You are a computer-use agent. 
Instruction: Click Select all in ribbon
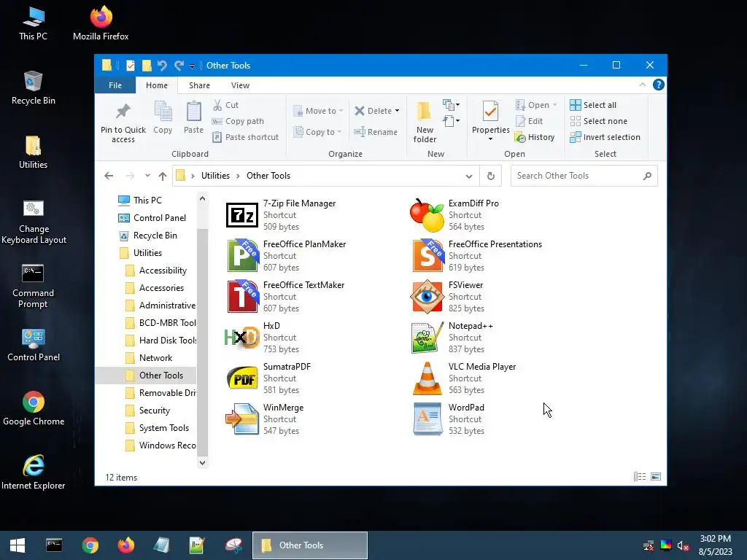pyautogui.click(x=593, y=105)
